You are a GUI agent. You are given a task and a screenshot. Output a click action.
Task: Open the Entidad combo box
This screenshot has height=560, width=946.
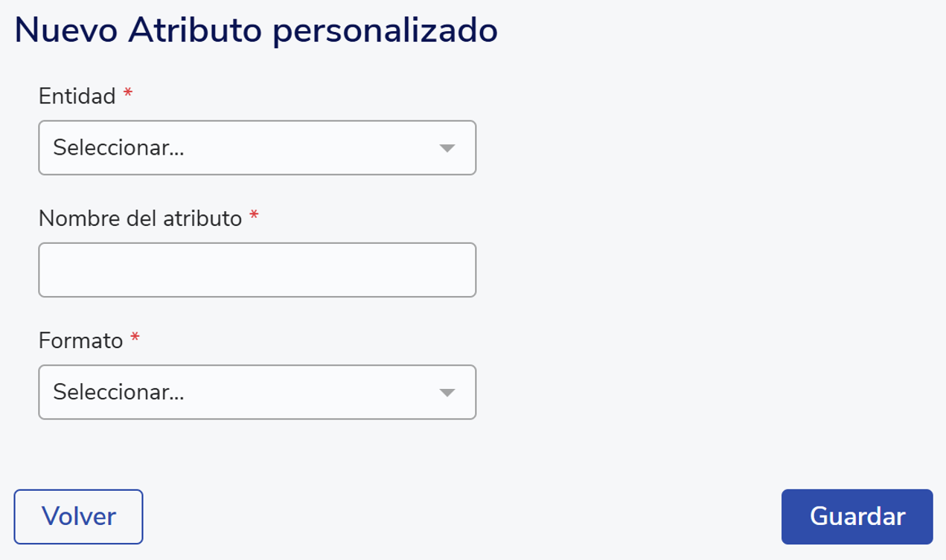257,148
